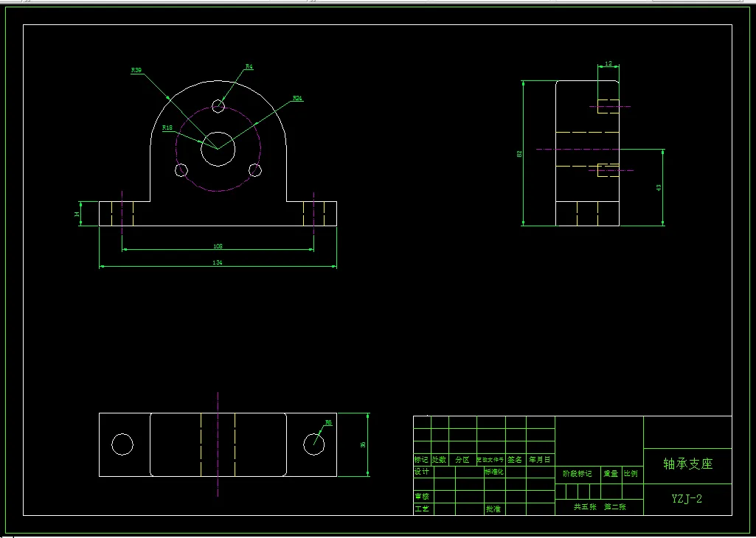Viewport: 756px width, 538px height.
Task: Select the left mounting hole circle in plan view
Action: tap(122, 444)
